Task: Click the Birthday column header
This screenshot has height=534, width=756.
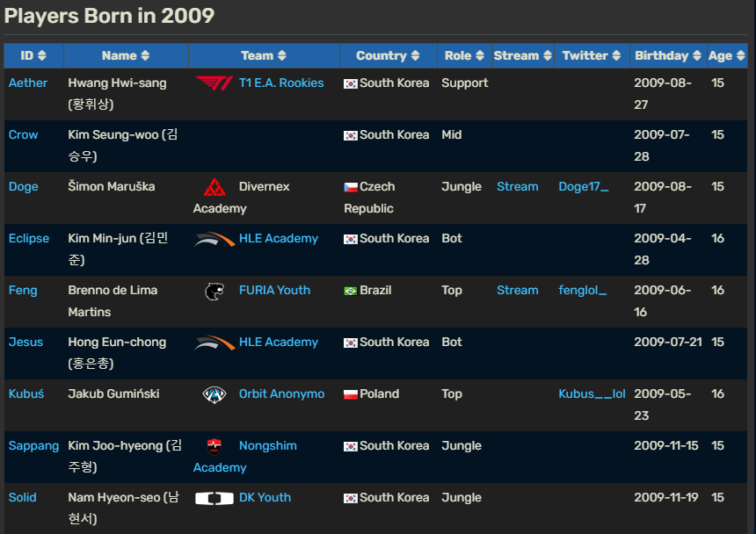Action: pos(668,56)
